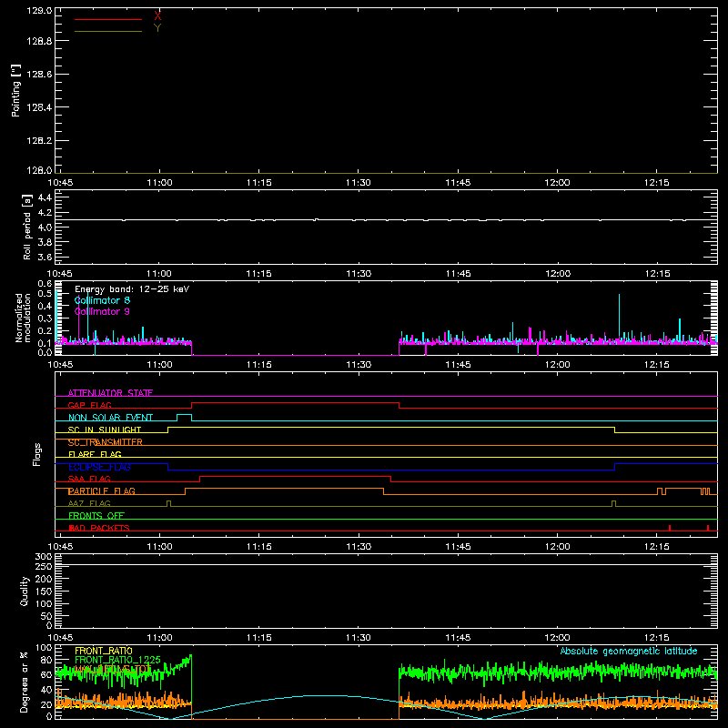The image size is (728, 728).
Task: Click the 300 tick on Quality axis
Action: 44,557
